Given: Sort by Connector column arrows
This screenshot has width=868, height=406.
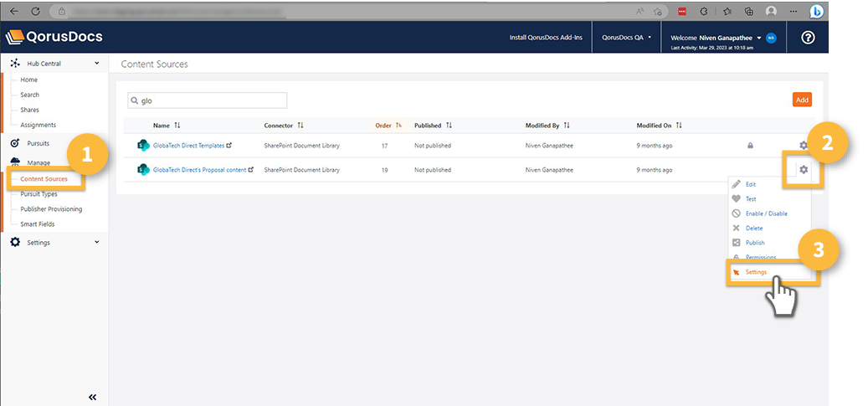Looking at the screenshot, I should click(x=300, y=126).
